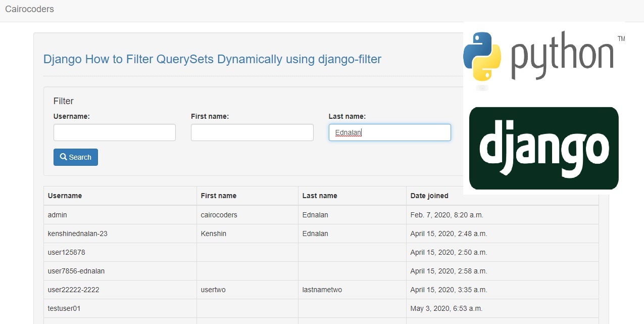Click the Last name column header
Screen dimensions: 644x324
[352, 196]
